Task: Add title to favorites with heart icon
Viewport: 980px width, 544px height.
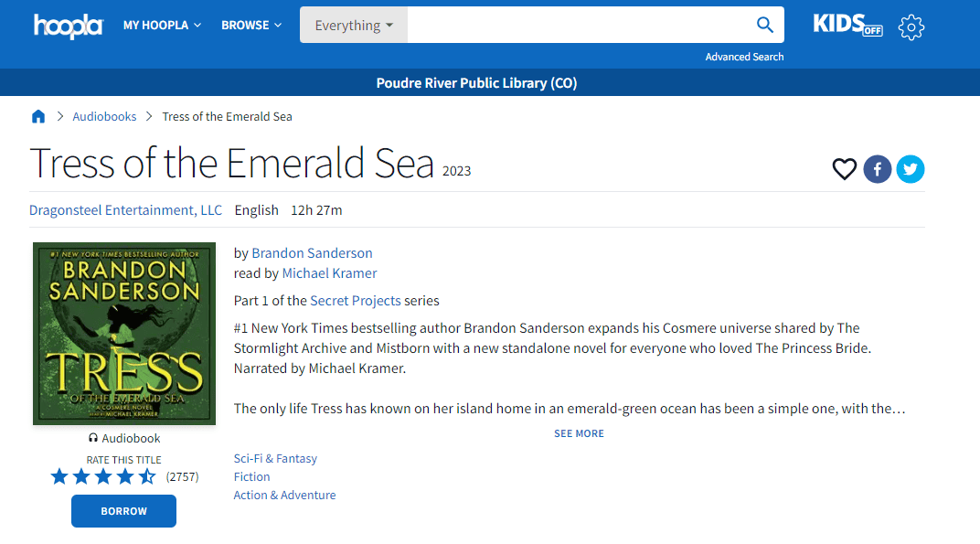Action: (x=844, y=169)
